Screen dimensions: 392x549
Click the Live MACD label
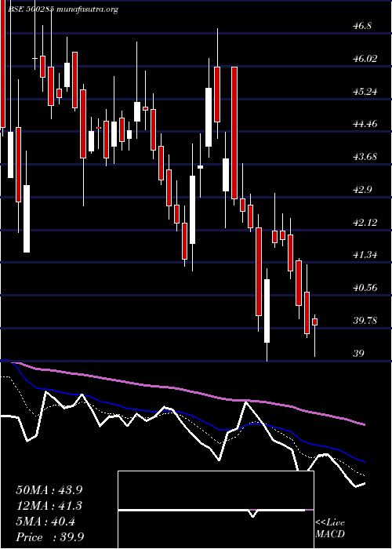point(330,529)
